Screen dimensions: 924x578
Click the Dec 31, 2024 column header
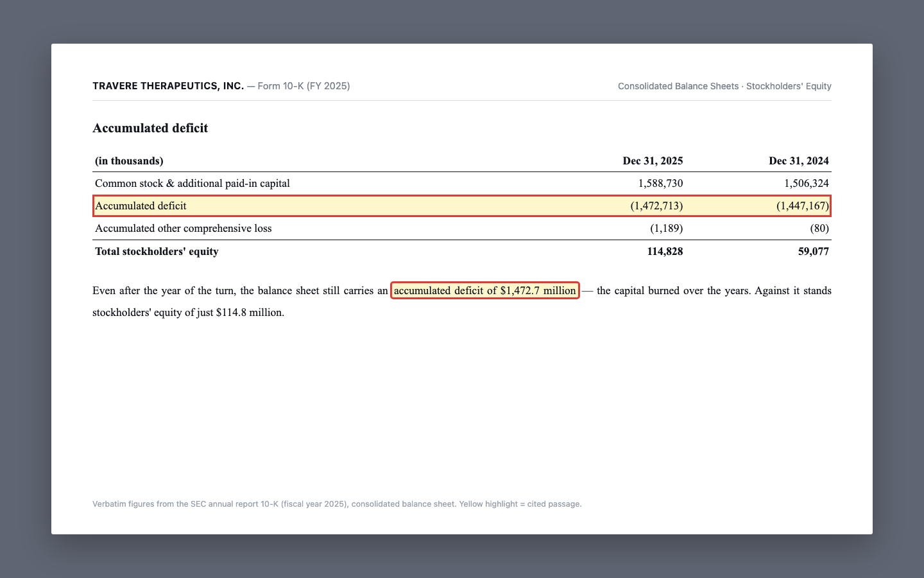coord(799,161)
